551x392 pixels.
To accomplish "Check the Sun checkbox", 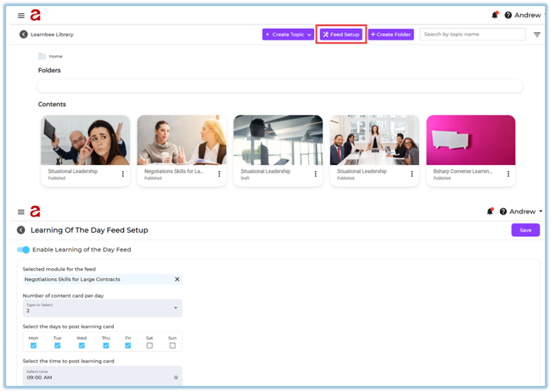I will point(172,346).
